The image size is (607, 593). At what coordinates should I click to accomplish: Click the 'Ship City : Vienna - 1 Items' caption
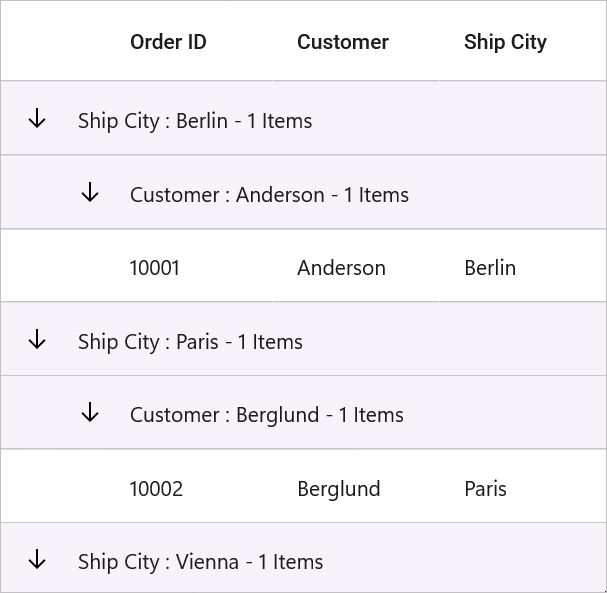point(200,562)
